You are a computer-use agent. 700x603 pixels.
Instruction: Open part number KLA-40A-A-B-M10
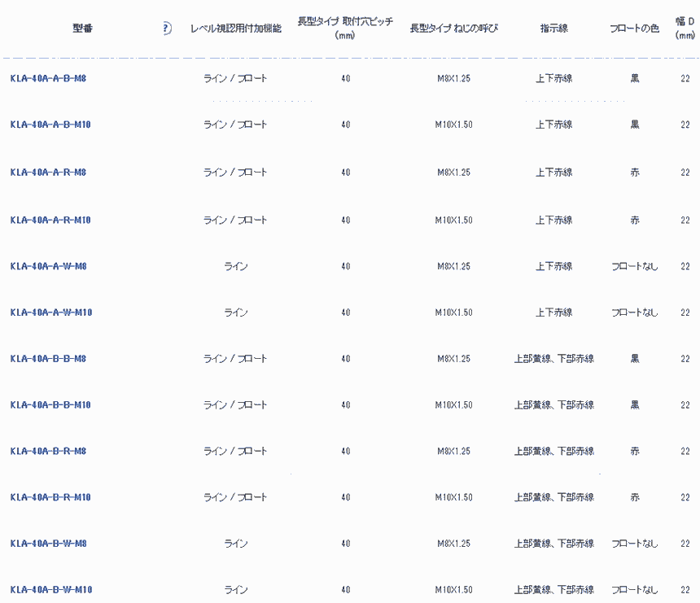(x=50, y=125)
